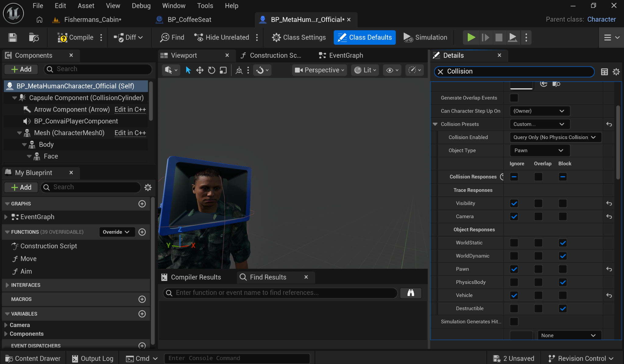Viewport: 624px width, 364px height.
Task: Add a new graph with plus icon
Action: (x=142, y=204)
